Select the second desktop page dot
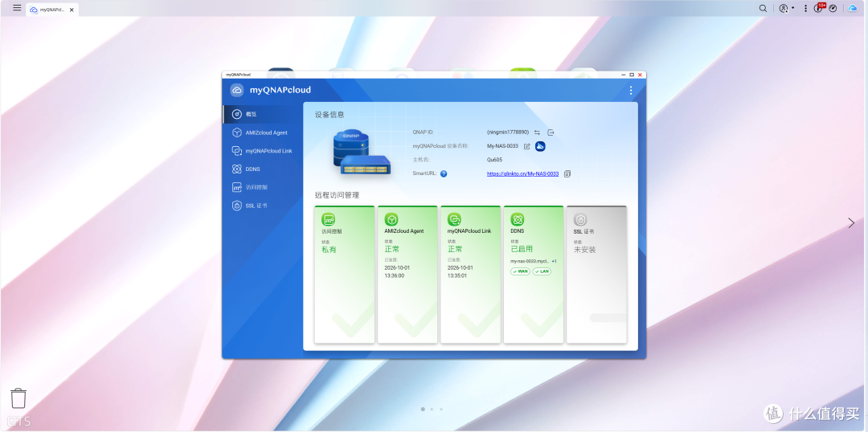Viewport: 868px width, 432px height. pyautogui.click(x=432, y=410)
